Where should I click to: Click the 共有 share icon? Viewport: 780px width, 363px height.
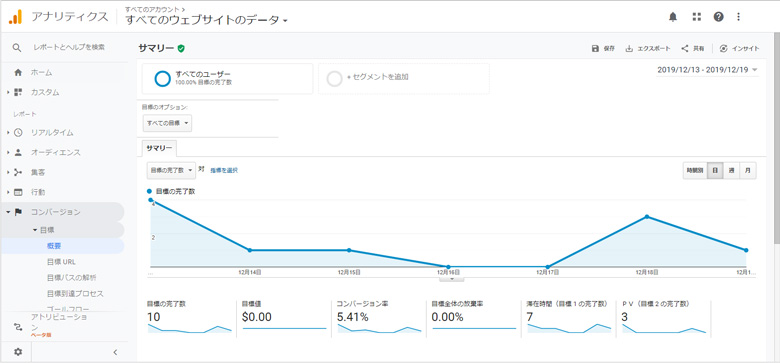coord(685,48)
